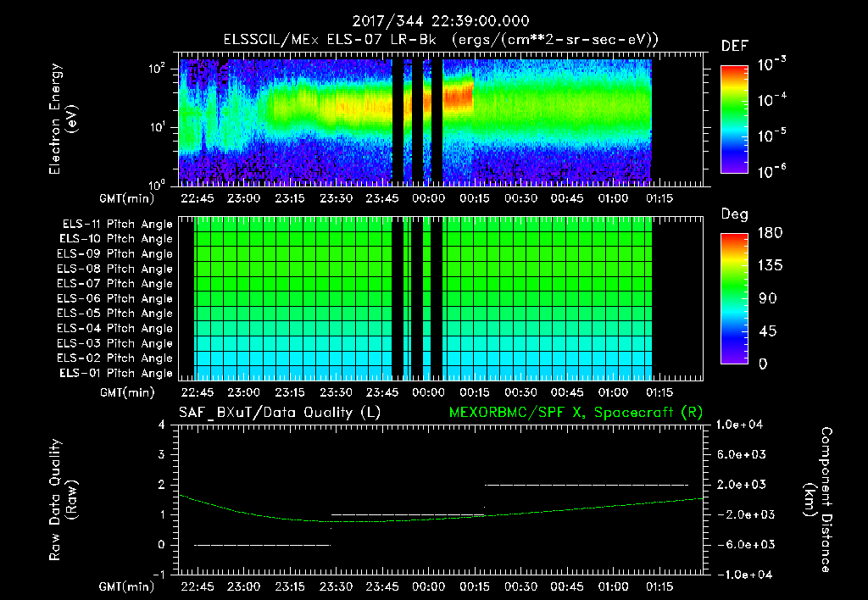
Task: Click the 01:15 tick under the bottom plot
Action: tap(659, 586)
